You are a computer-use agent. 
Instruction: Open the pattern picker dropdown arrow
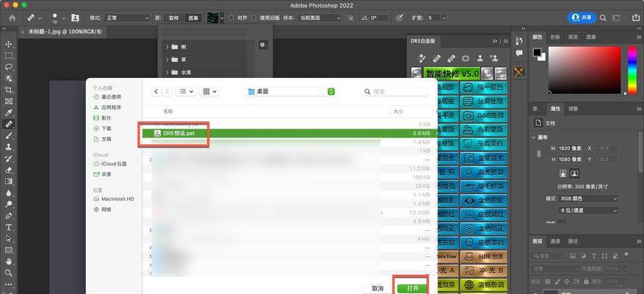tap(222, 18)
